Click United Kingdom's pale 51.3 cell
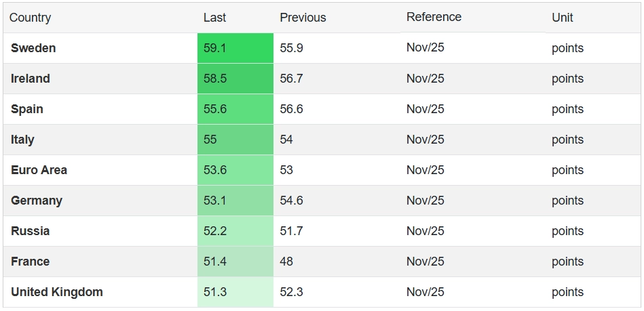This screenshot has width=644, height=311. [x=235, y=292]
